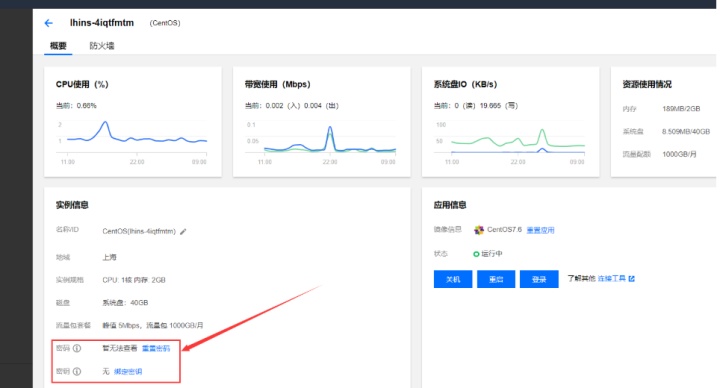The image size is (720, 388).
Task: Click the 重置密码 link
Action: click(x=156, y=349)
